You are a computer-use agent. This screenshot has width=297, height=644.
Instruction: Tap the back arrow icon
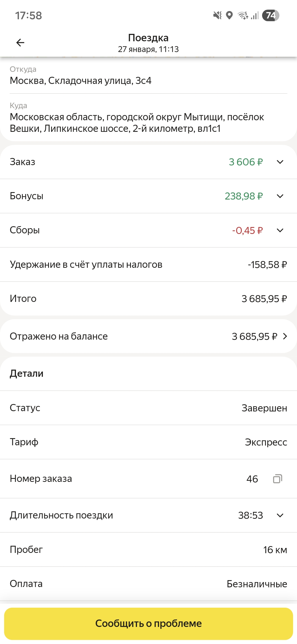[20, 43]
